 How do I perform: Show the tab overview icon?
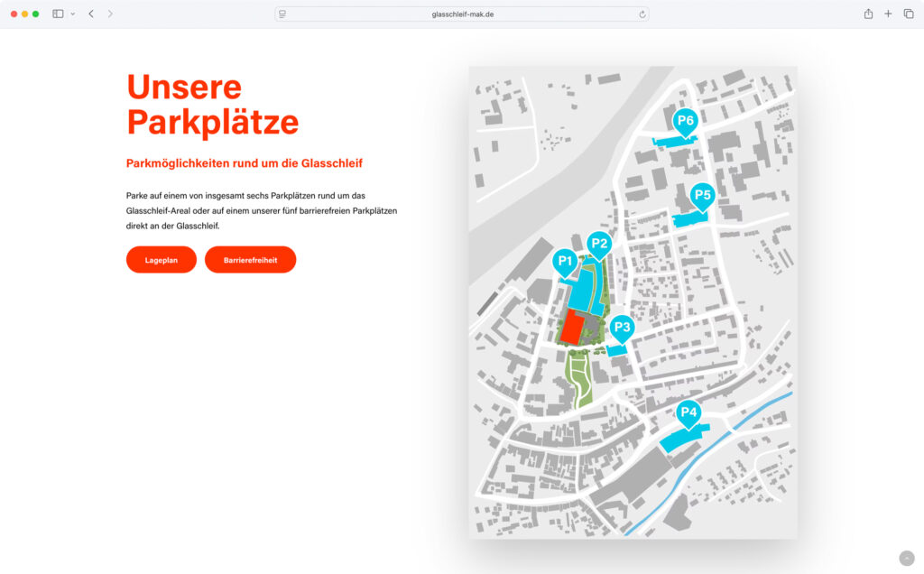point(909,14)
